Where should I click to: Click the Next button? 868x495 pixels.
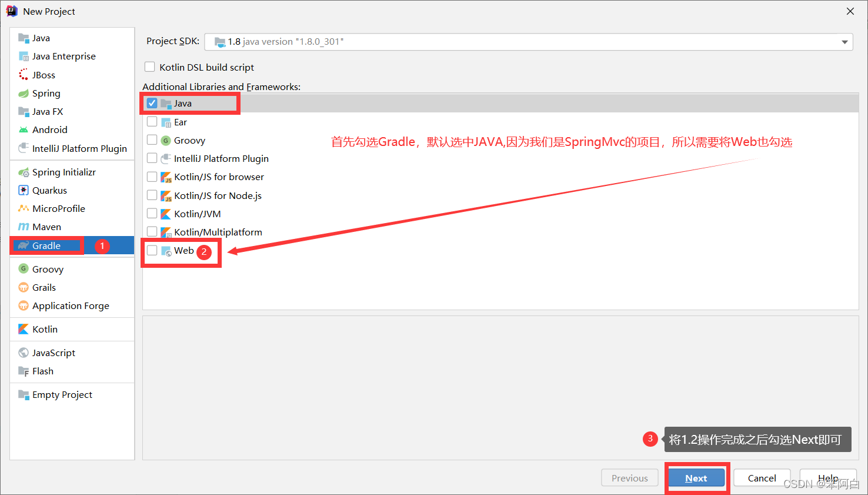click(696, 478)
